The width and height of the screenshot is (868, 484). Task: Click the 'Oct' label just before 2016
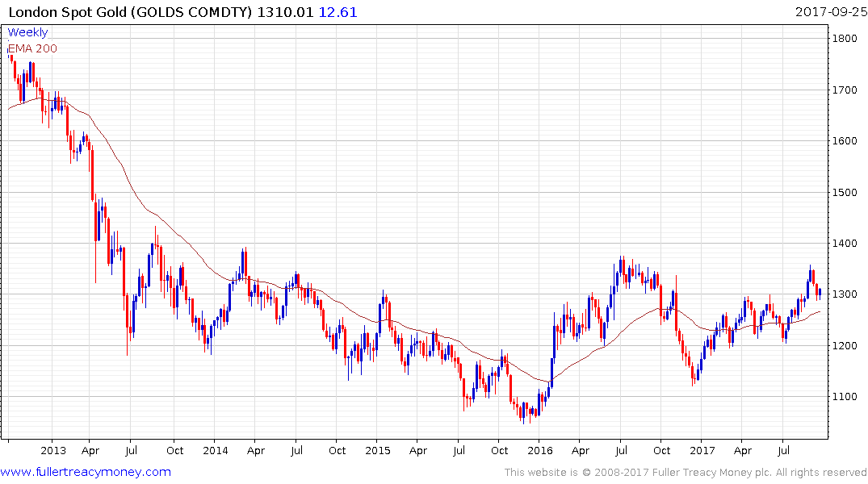(x=499, y=450)
